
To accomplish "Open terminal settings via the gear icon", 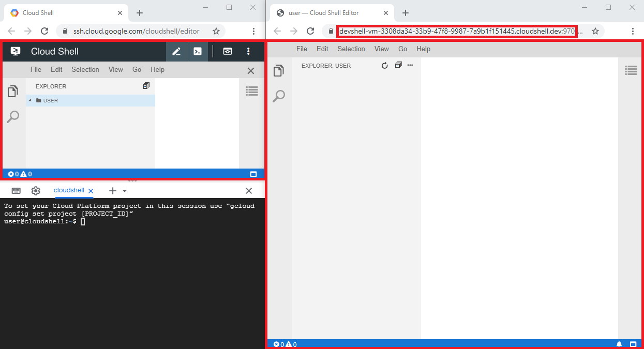I will pos(35,190).
